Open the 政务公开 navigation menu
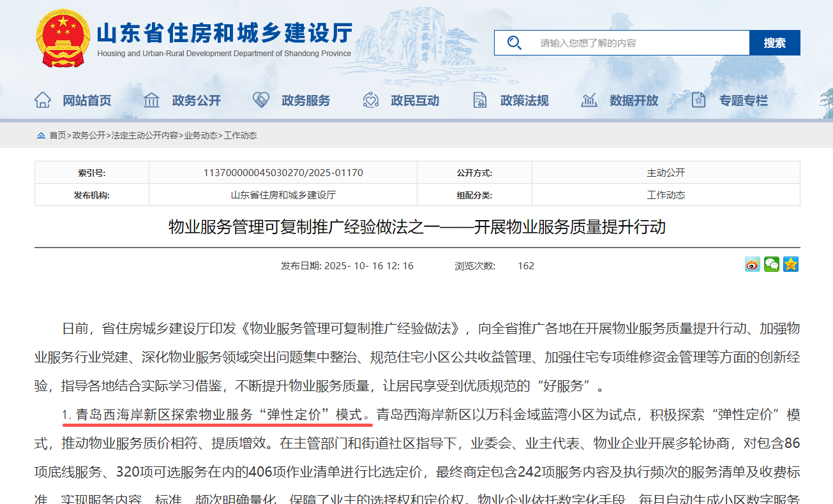Viewport: 833px width, 504px height. 197,100
